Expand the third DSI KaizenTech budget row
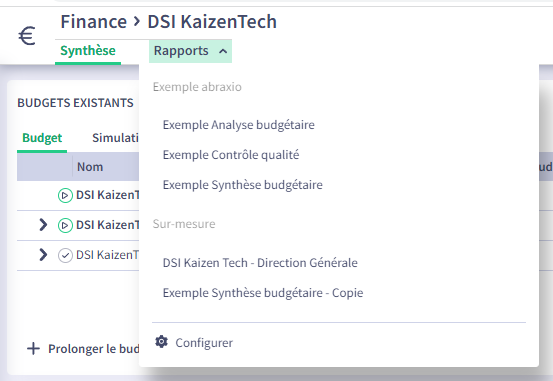The width and height of the screenshot is (553, 381). click(43, 255)
